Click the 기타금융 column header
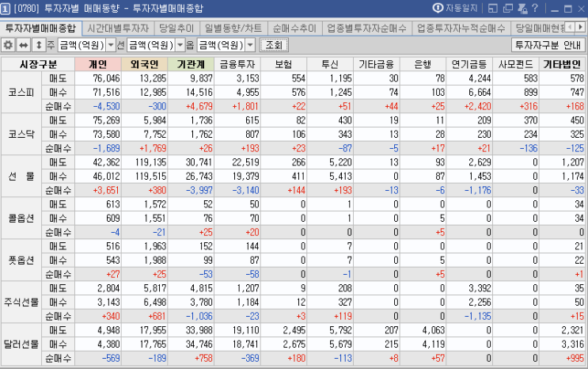The height and width of the screenshot is (369, 588). [x=377, y=64]
